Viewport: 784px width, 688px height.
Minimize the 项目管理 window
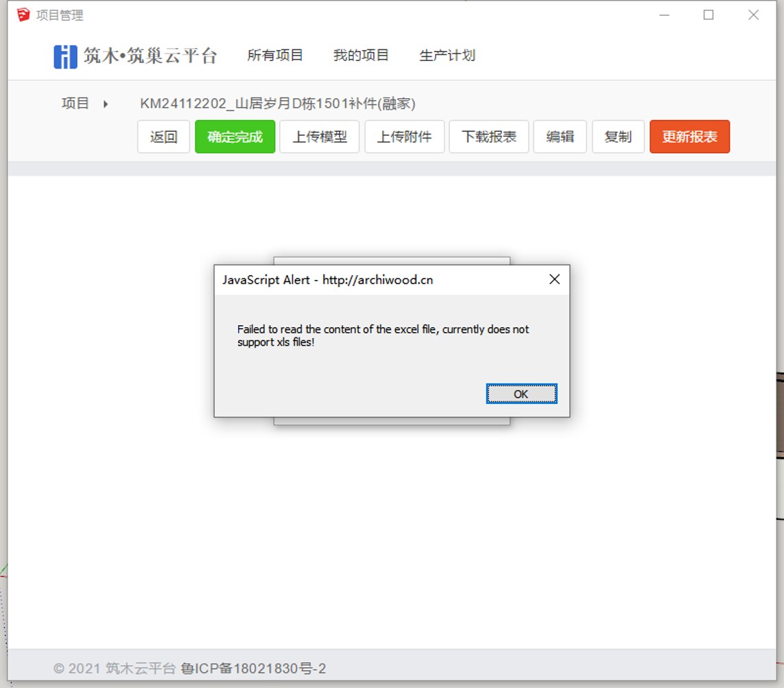[663, 14]
